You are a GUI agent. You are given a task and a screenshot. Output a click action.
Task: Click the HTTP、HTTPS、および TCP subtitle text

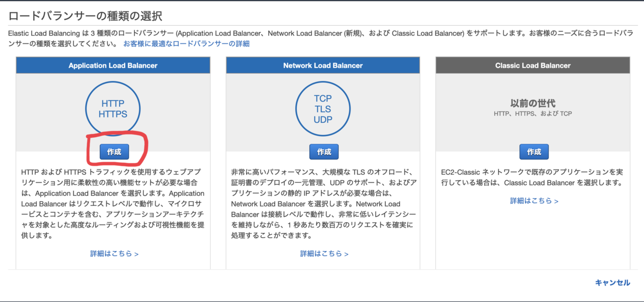(533, 114)
